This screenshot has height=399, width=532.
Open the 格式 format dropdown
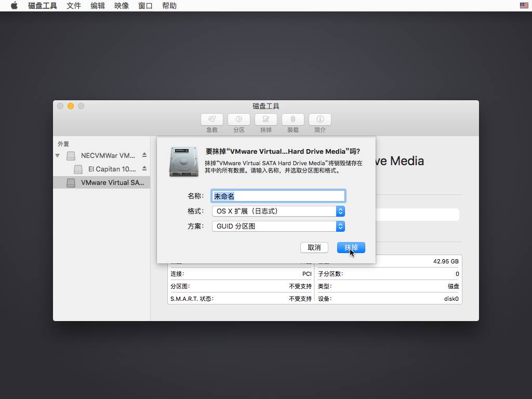click(278, 211)
